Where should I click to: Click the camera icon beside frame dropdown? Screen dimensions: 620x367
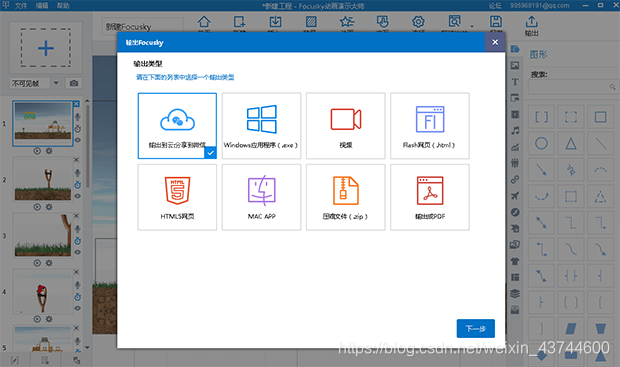point(74,83)
